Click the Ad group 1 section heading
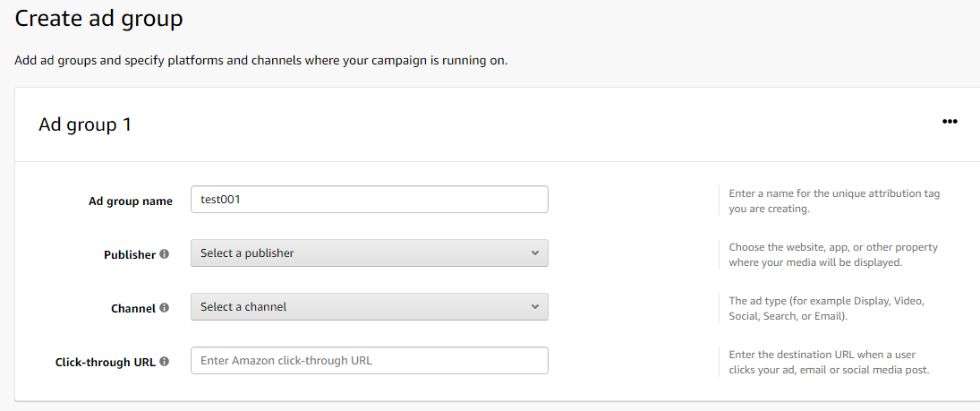Image resolution: width=980 pixels, height=411 pixels. pyautogui.click(x=85, y=124)
